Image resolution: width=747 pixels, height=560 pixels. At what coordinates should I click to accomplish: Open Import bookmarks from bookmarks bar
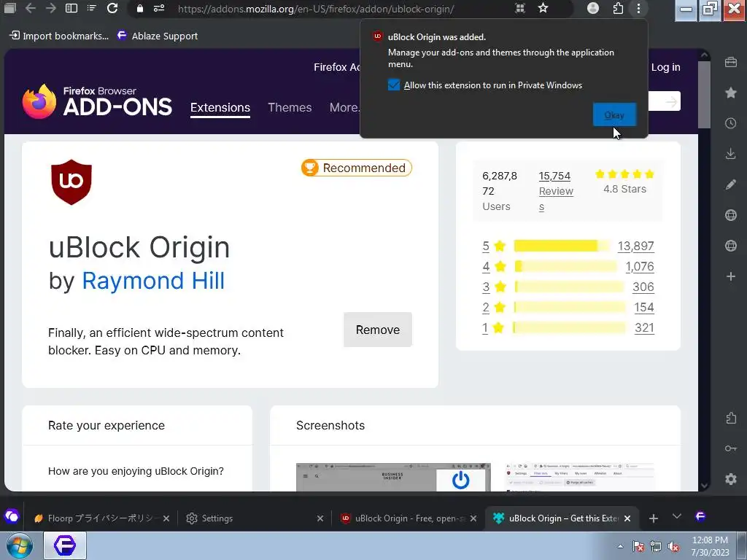[59, 36]
